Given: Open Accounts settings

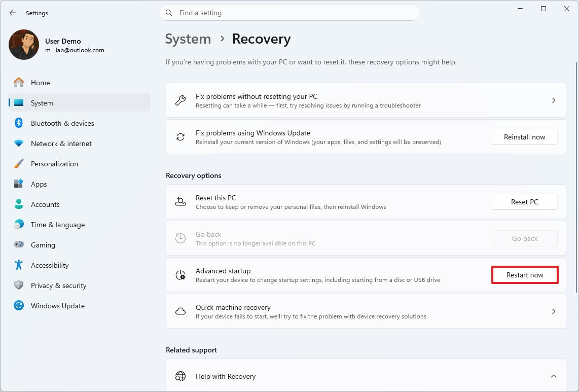Looking at the screenshot, I should point(45,204).
